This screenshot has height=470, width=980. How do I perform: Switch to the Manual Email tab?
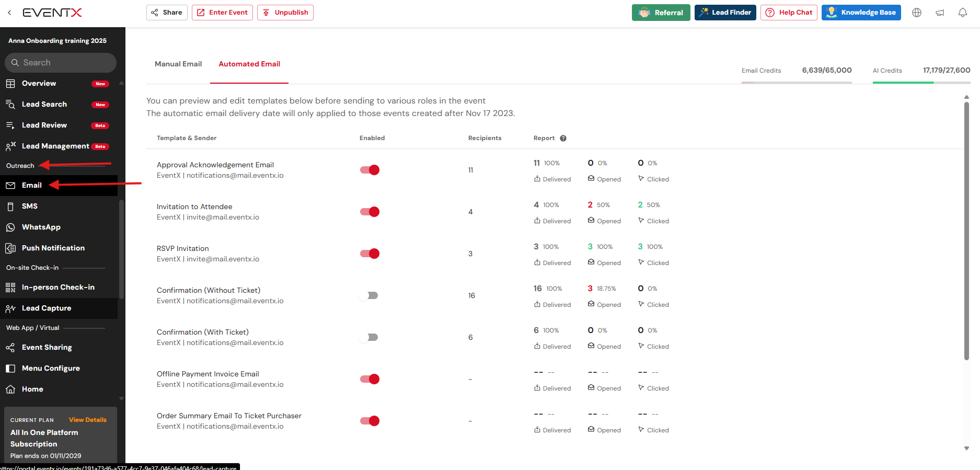coord(178,64)
